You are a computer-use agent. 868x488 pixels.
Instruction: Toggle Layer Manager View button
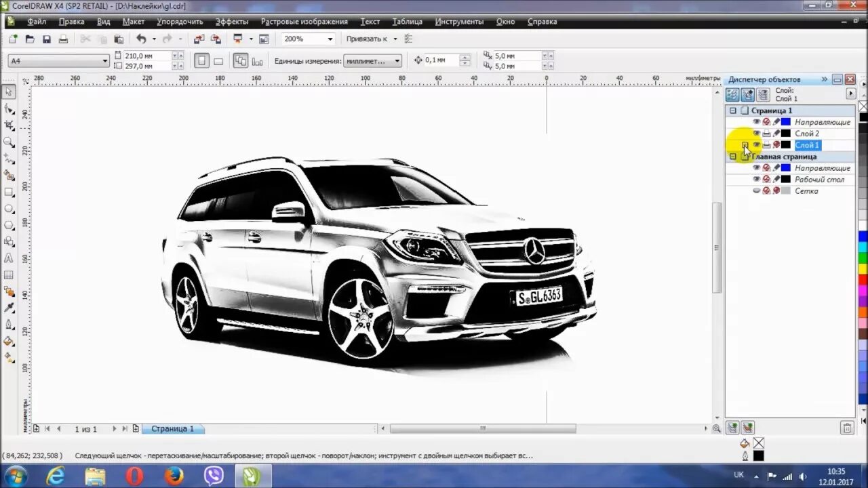763,95
